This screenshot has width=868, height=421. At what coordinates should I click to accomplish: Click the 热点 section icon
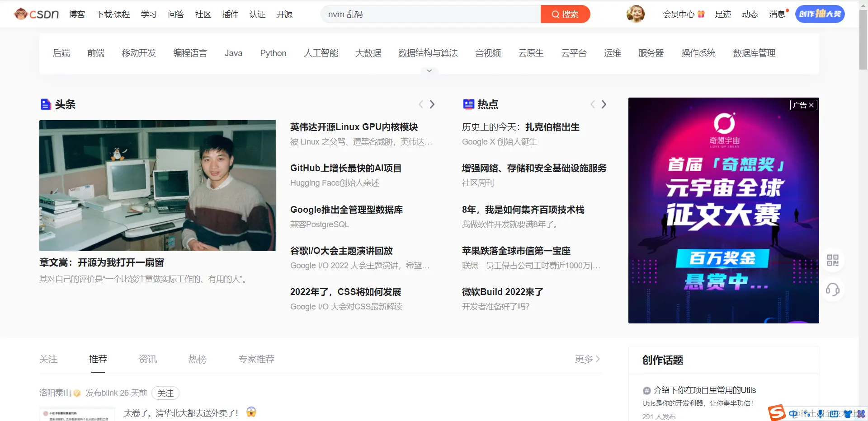click(468, 104)
